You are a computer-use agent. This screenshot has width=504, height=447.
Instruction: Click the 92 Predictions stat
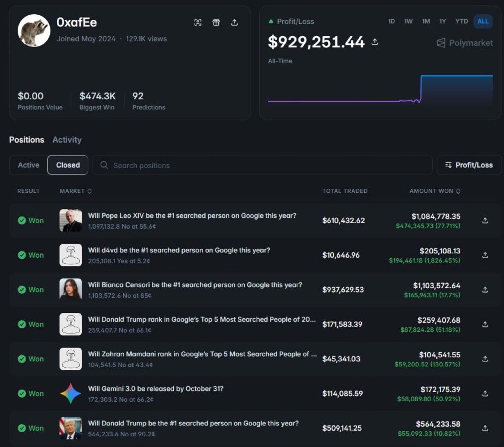149,100
